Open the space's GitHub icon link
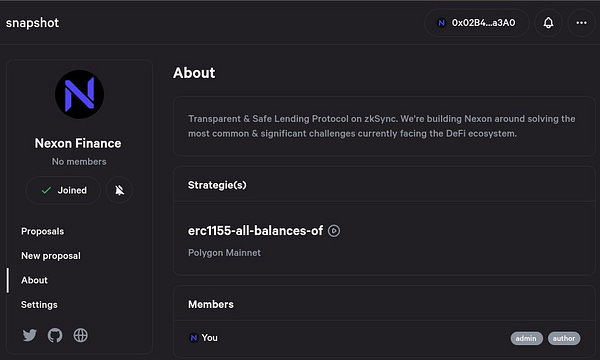600x360 pixels. coord(55,336)
